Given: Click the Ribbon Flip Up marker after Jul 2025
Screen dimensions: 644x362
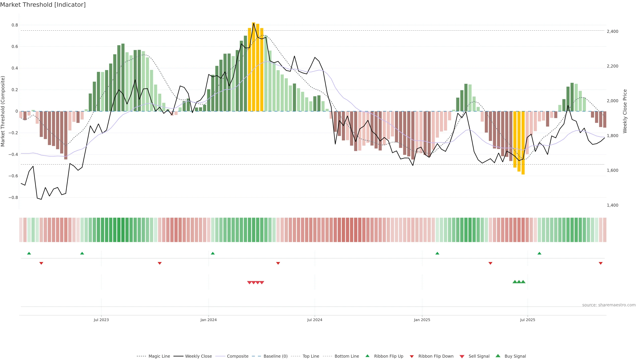Looking at the screenshot, I should tap(539, 253).
